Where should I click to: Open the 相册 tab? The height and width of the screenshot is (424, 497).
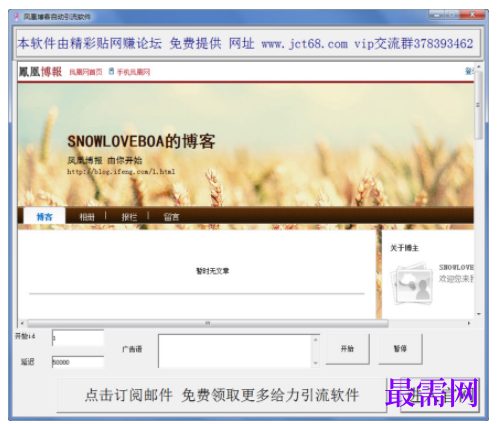point(87,217)
